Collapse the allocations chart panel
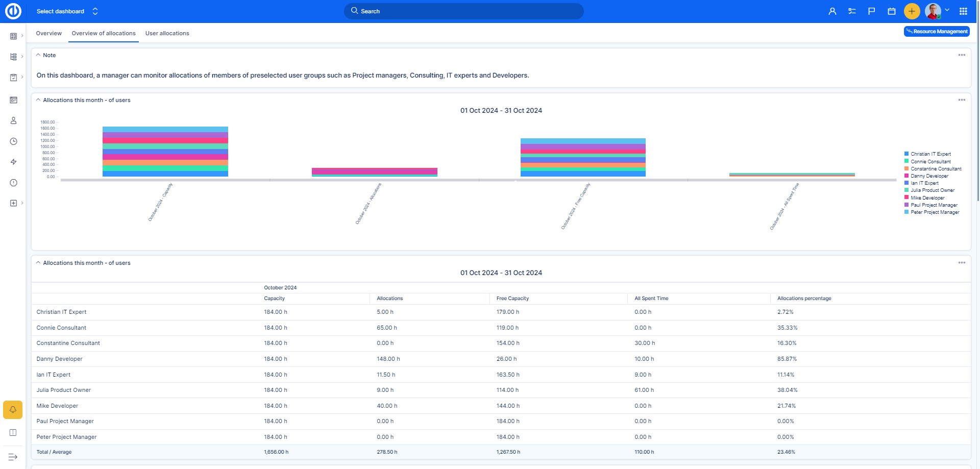 [x=38, y=100]
